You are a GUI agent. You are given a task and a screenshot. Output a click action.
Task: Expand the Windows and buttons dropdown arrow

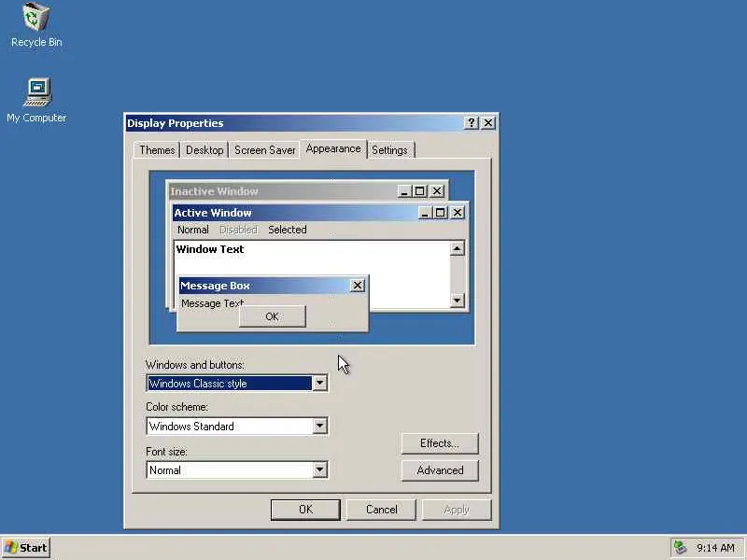(x=319, y=383)
